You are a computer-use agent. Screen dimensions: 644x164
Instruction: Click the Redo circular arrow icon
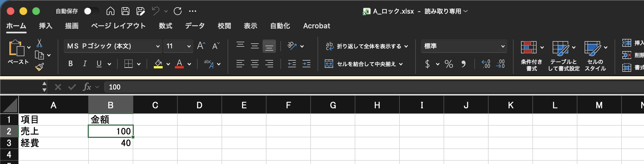pyautogui.click(x=178, y=11)
